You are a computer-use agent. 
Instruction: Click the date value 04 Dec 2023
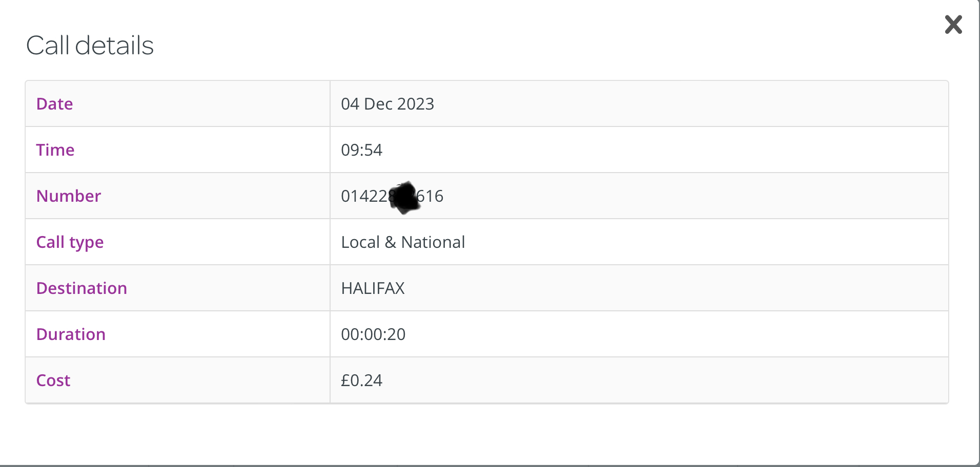(x=387, y=104)
